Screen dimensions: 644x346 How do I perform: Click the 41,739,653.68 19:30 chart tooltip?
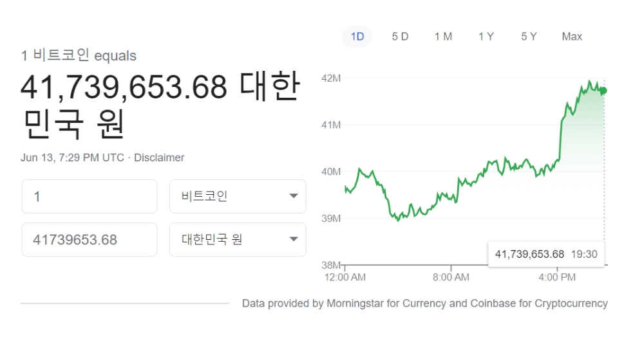click(546, 254)
